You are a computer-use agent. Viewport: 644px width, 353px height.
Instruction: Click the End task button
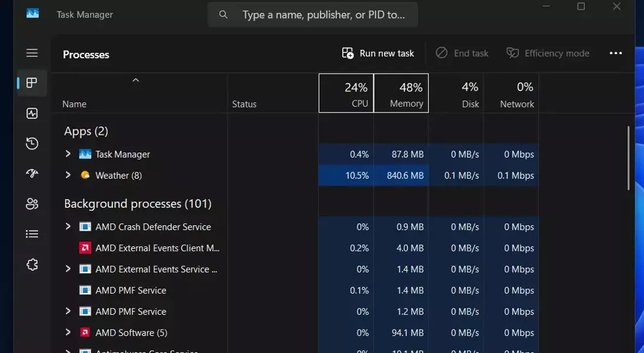coord(462,54)
